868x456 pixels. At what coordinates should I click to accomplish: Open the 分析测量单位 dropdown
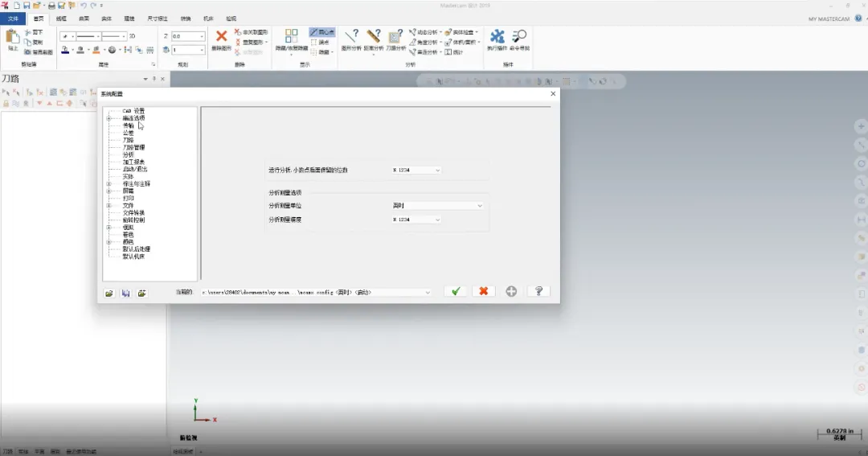click(x=437, y=206)
